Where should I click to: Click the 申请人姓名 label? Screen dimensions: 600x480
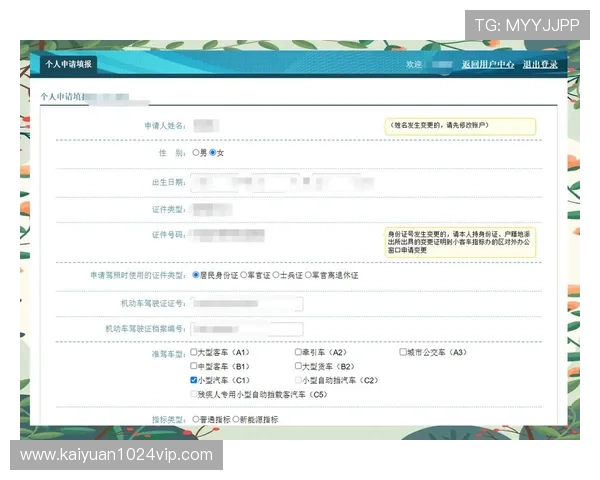[165, 126]
